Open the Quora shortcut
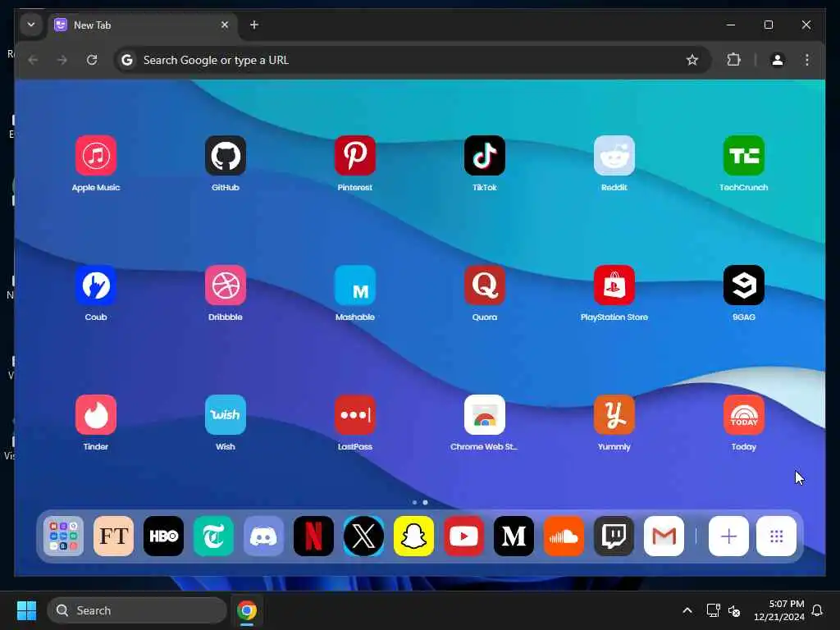840x630 pixels. [485, 285]
